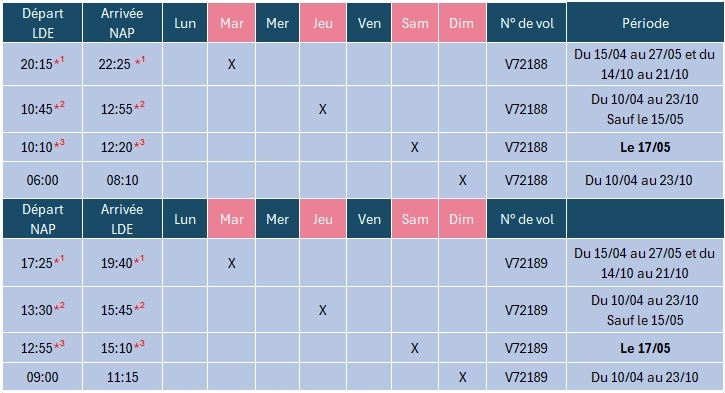Click the top pink Jeu header cell
Image resolution: width=725 pixels, height=393 pixels.
pos(323,23)
